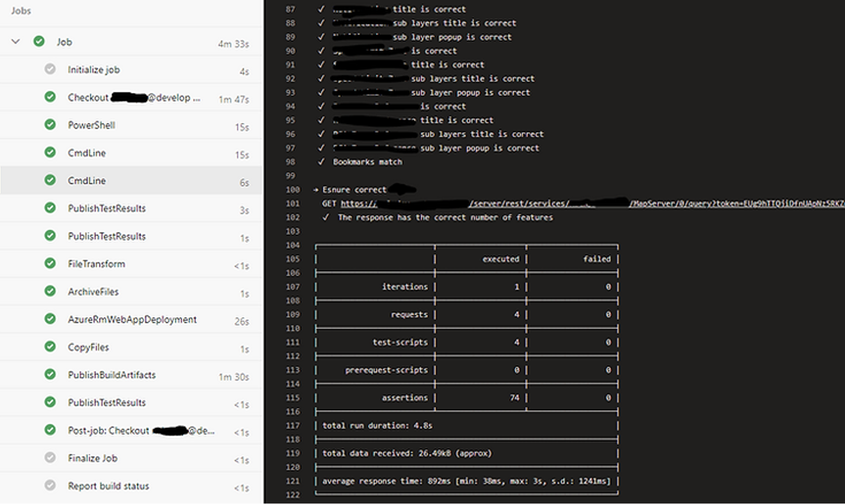Open PublishTestResults step lasting 3s
This screenshot has height=504, width=845.
tap(131, 208)
